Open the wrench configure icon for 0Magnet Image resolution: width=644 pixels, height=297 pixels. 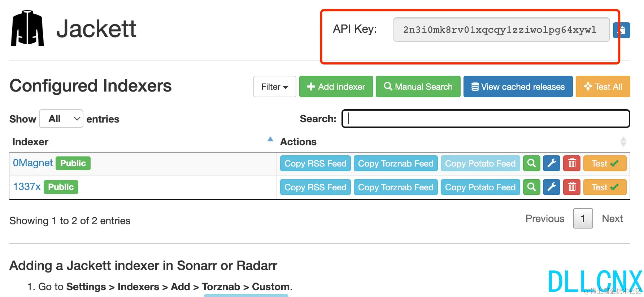tap(552, 163)
